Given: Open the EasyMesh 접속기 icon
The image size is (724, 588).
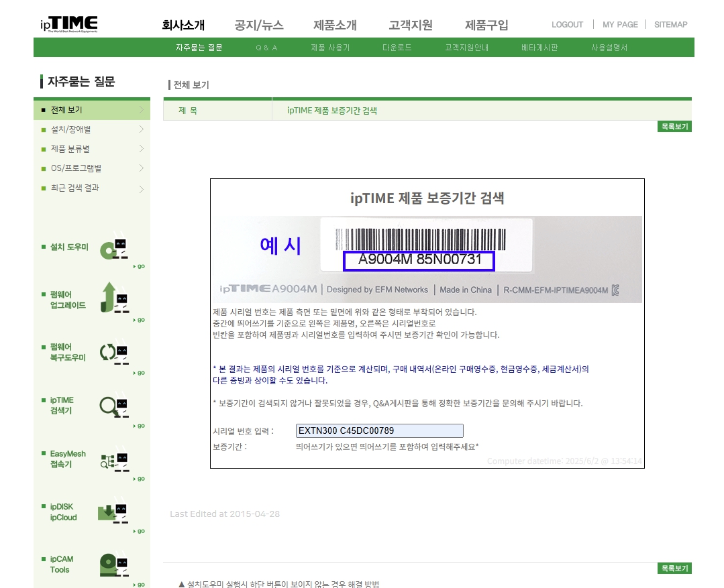Looking at the screenshot, I should [114, 461].
